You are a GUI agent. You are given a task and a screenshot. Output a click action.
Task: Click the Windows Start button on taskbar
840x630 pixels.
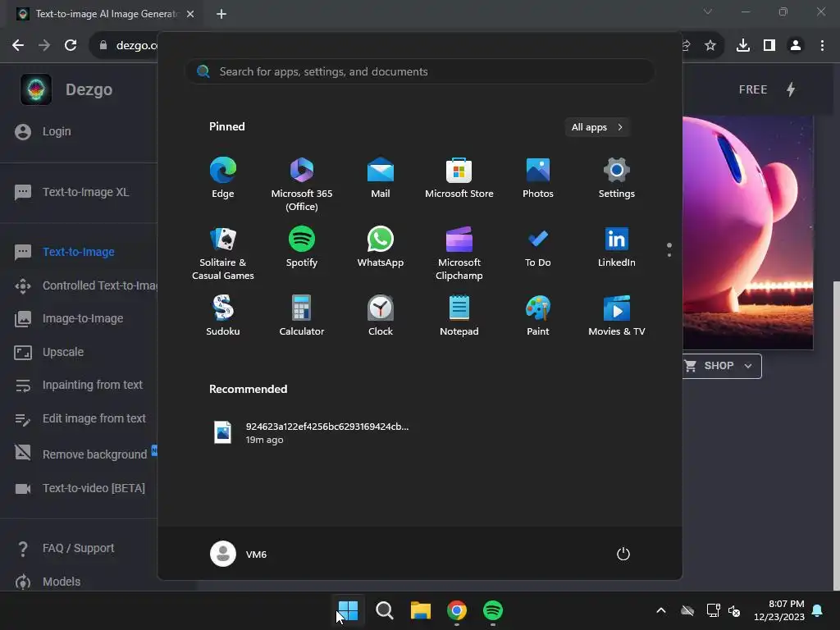pos(348,610)
